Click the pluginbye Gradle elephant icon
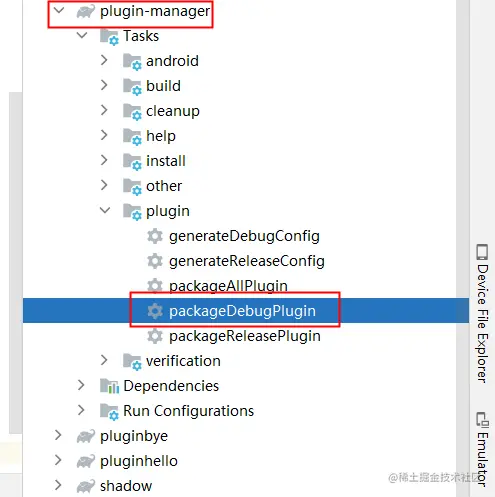Viewport: 495px width, 497px height. click(x=86, y=436)
